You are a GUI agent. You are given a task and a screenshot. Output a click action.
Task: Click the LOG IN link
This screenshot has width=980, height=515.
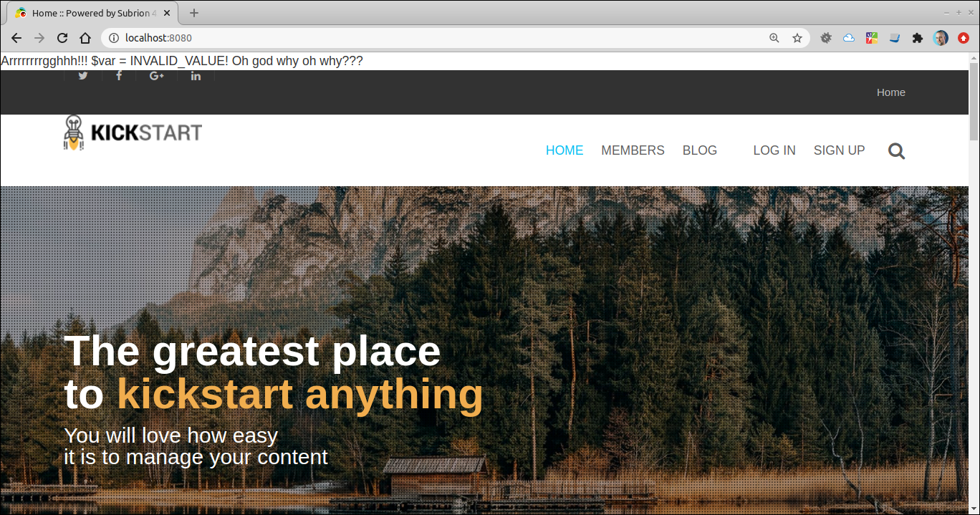coord(774,150)
